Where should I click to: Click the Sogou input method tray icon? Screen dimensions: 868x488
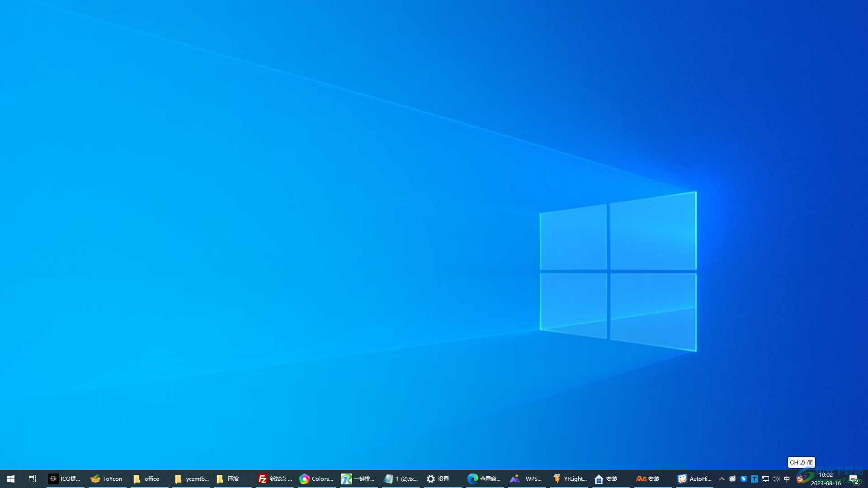tap(800, 479)
